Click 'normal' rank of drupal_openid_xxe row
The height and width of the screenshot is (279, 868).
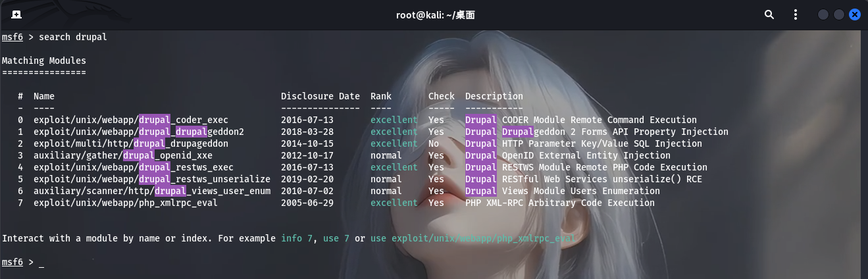[x=386, y=155]
